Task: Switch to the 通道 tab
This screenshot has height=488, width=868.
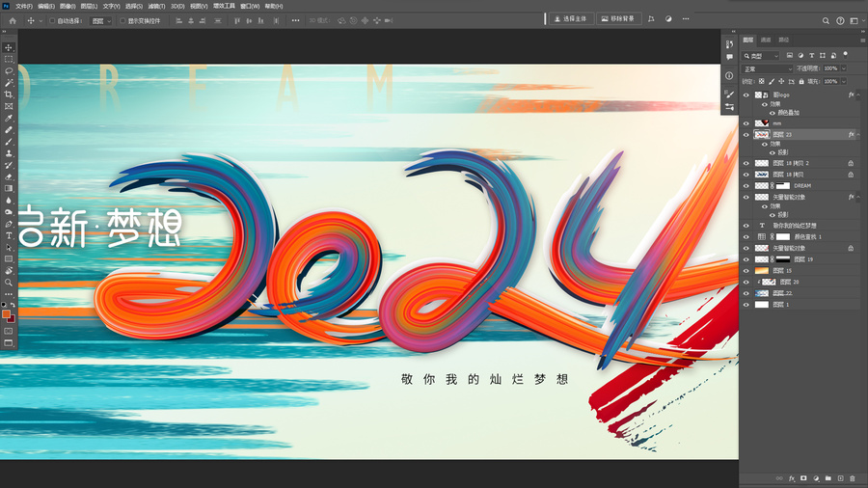Action: pos(766,40)
